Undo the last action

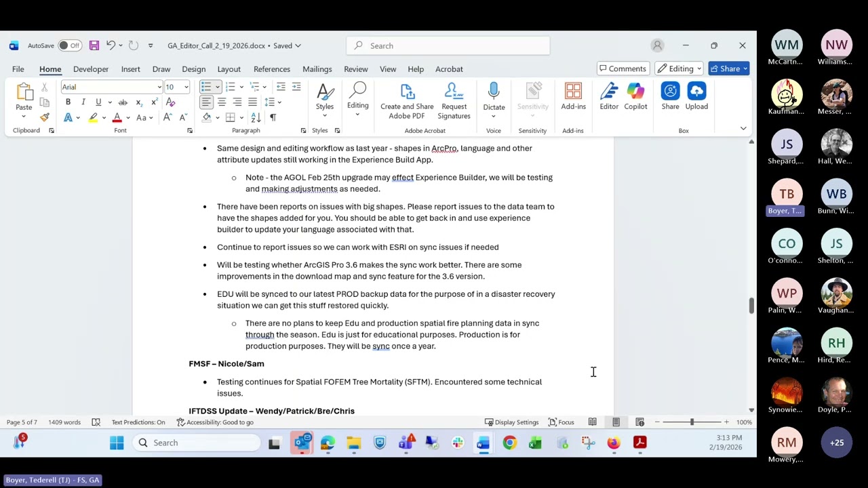(x=111, y=45)
